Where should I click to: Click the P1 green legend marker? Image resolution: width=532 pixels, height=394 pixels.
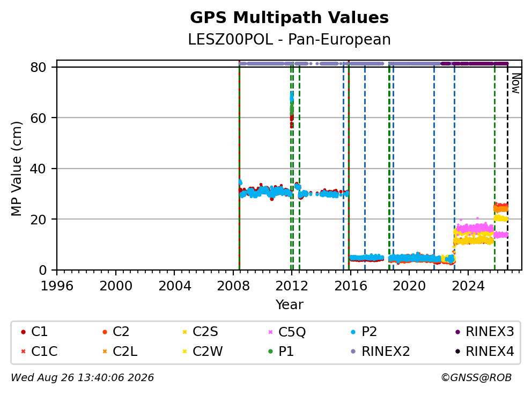pyautogui.click(x=270, y=352)
